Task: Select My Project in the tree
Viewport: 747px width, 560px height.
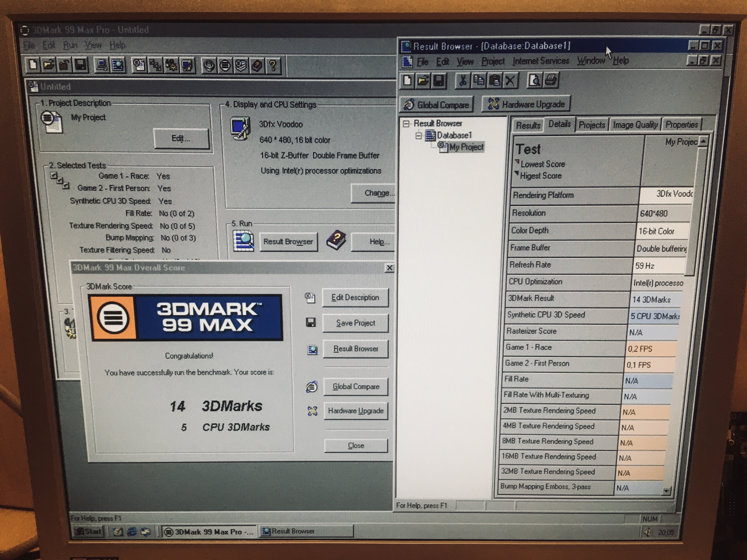Action: tap(466, 147)
